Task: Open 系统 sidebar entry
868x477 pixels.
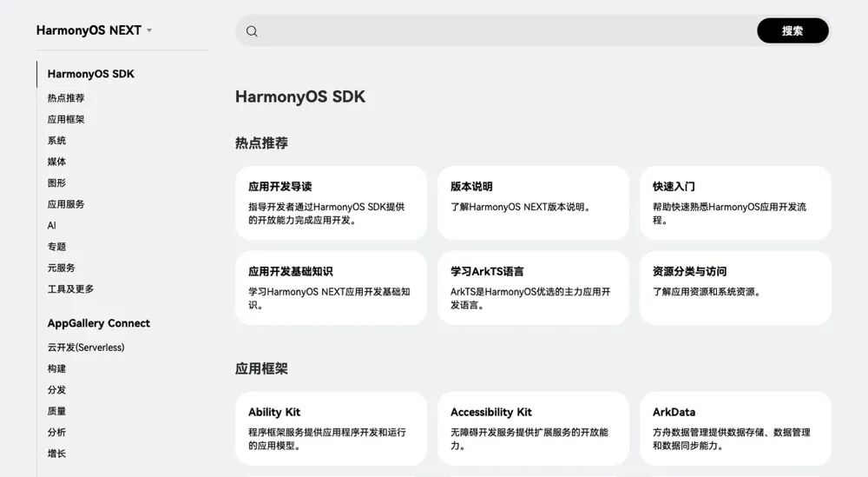Action: pos(56,141)
